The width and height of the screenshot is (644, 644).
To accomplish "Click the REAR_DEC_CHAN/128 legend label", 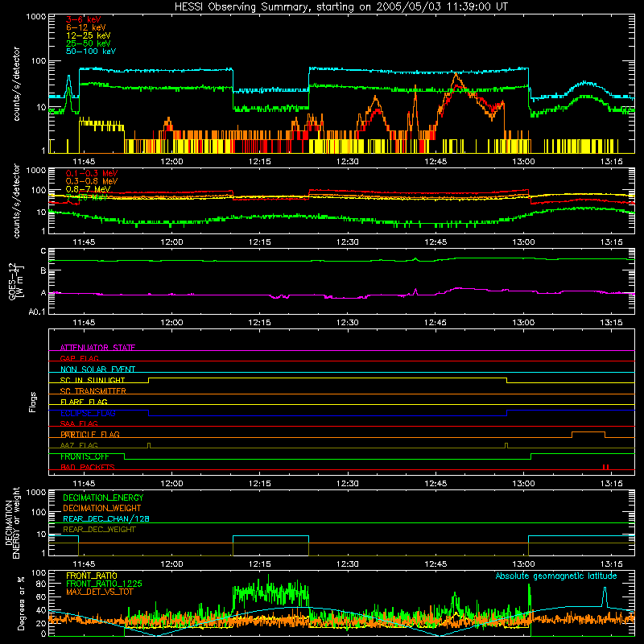I will (106, 518).
